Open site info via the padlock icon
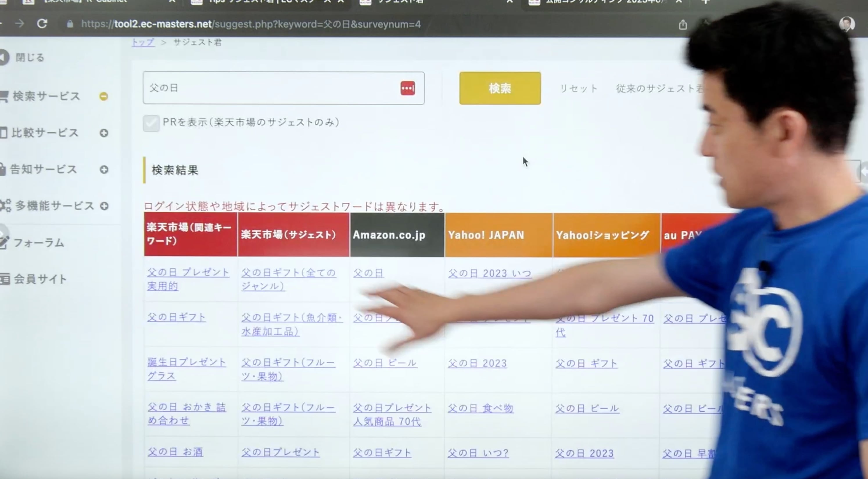The height and width of the screenshot is (479, 868). click(x=70, y=24)
